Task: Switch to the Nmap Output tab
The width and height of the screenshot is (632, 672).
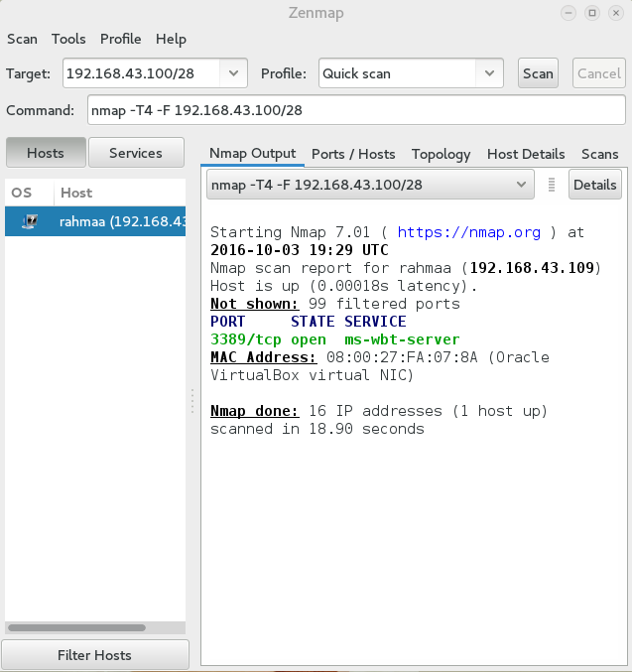Action: coord(252,154)
